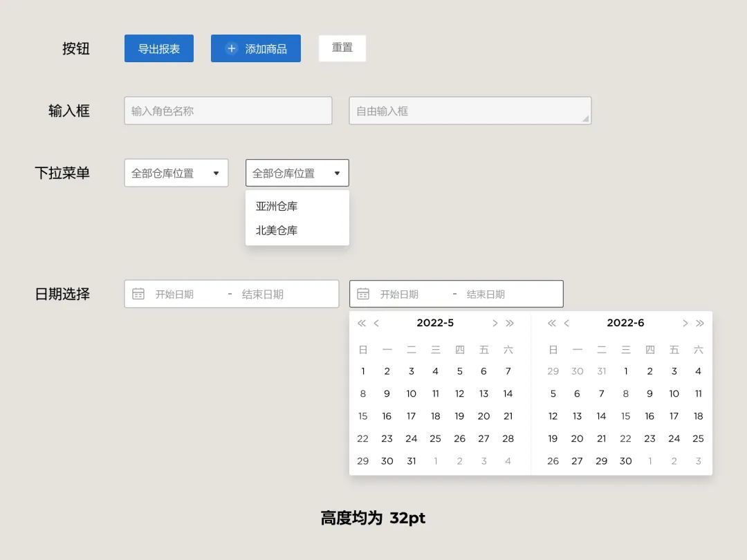Click the 添加商品 button
The width and height of the screenshot is (747, 560).
coord(256,48)
